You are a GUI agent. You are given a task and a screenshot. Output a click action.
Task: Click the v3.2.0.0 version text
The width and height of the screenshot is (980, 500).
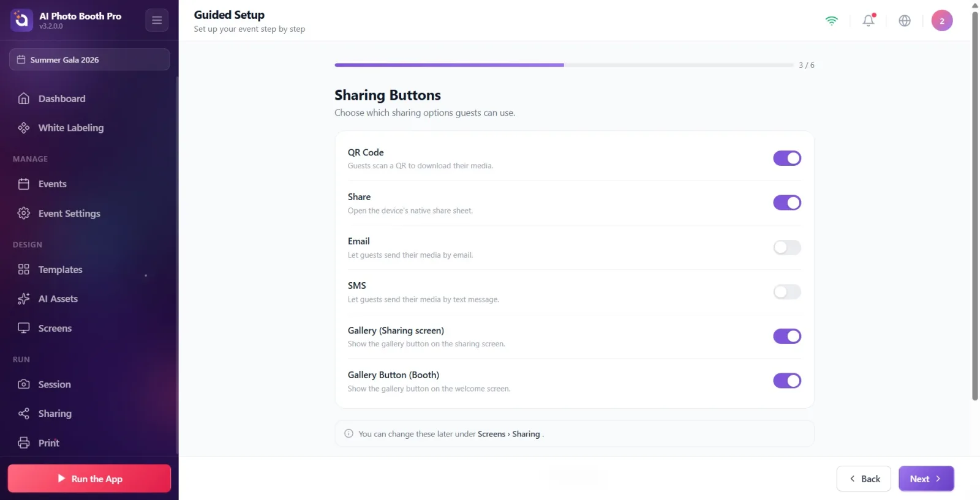51,26
